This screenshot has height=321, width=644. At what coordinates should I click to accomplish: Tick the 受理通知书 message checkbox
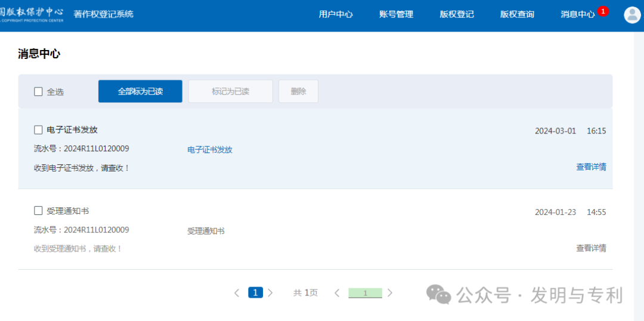click(38, 211)
